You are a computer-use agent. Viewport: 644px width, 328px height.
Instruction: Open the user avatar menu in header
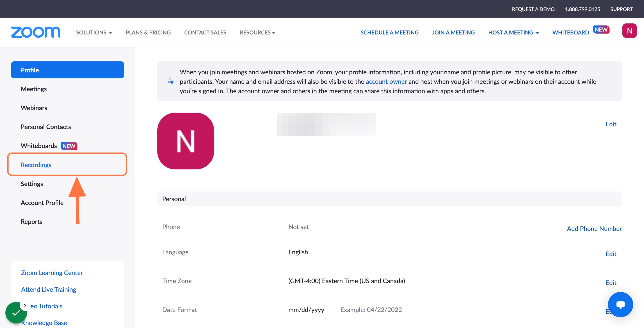pos(629,31)
